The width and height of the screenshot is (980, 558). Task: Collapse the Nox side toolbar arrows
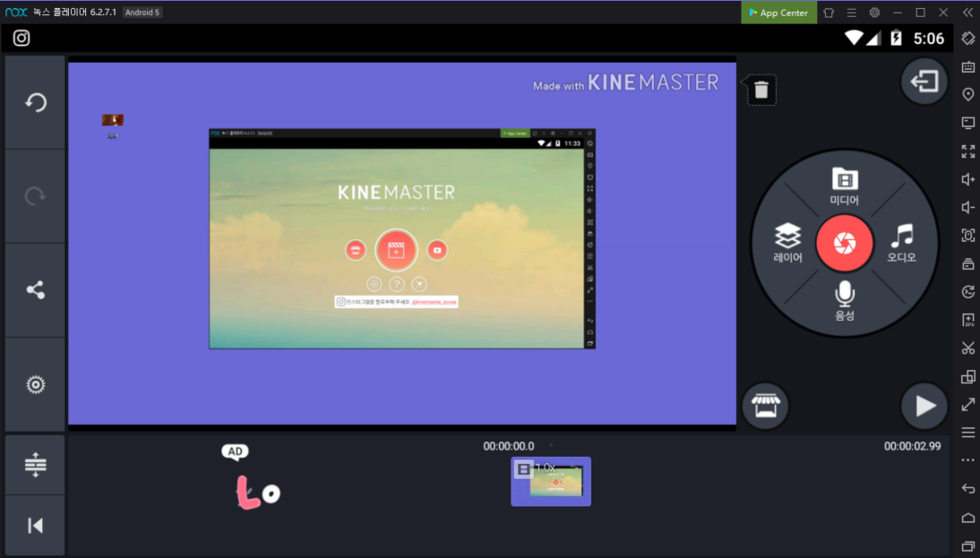[967, 13]
